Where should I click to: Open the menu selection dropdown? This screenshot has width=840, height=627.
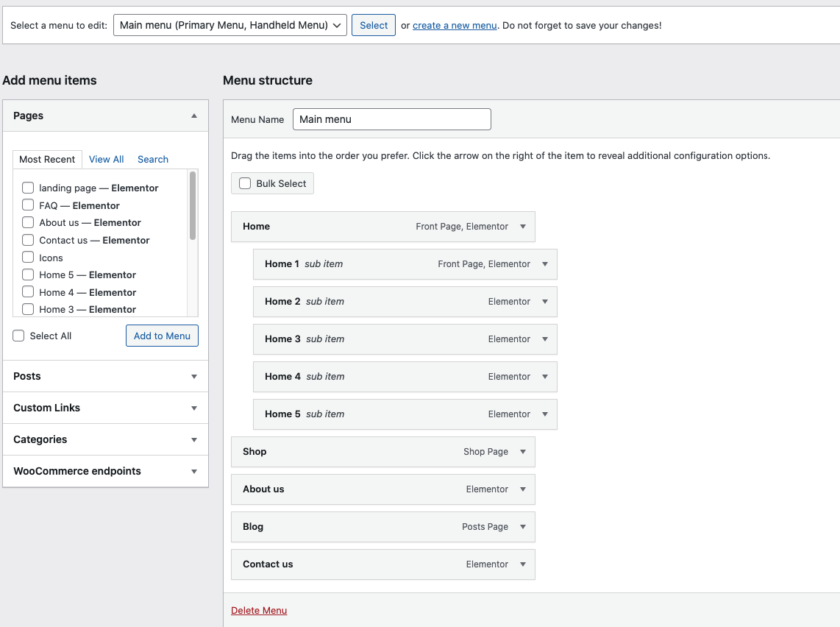point(229,25)
